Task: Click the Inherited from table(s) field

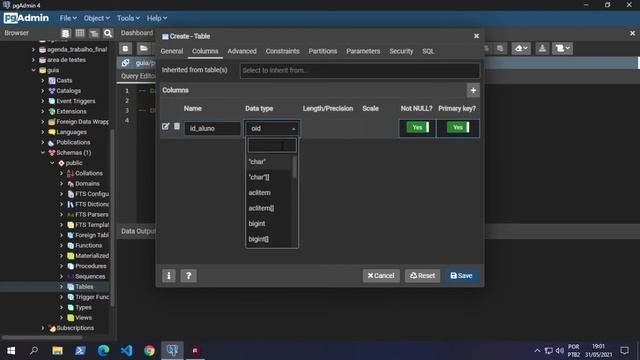Action: (x=360, y=70)
